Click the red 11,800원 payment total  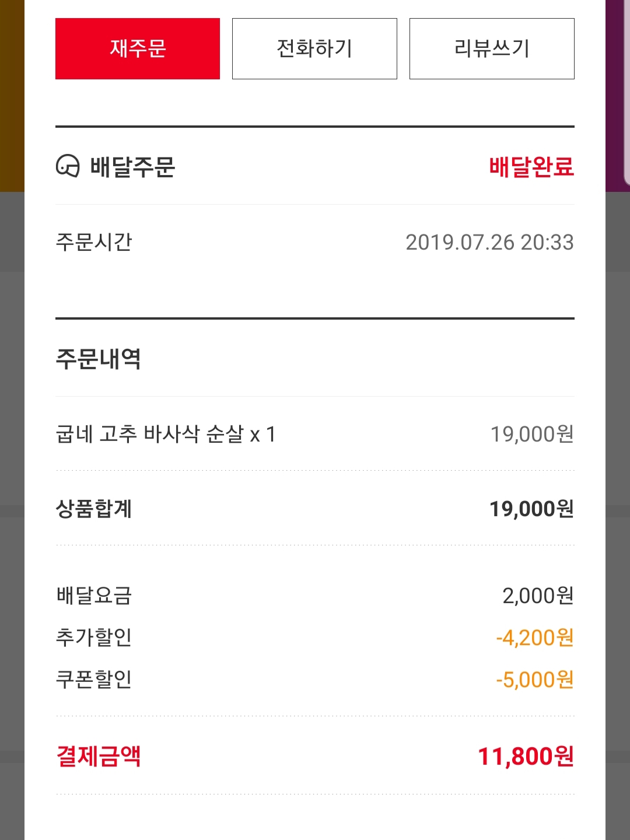[526, 756]
